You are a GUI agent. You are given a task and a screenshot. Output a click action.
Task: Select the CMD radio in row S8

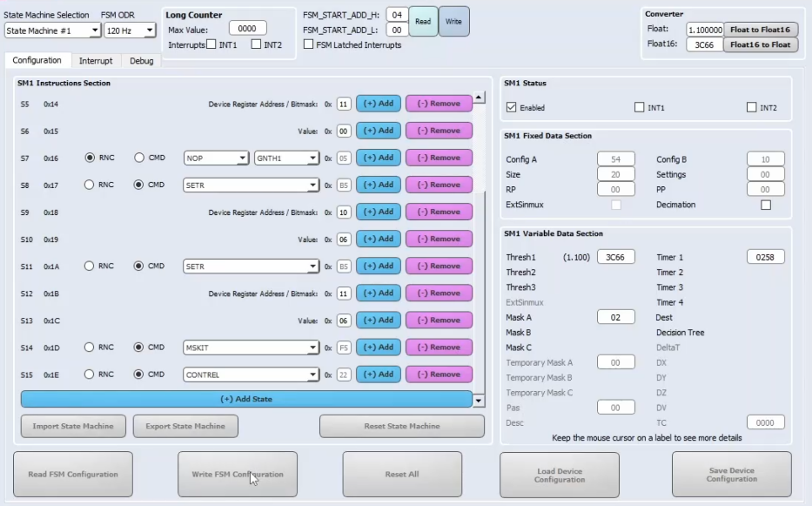pos(138,185)
